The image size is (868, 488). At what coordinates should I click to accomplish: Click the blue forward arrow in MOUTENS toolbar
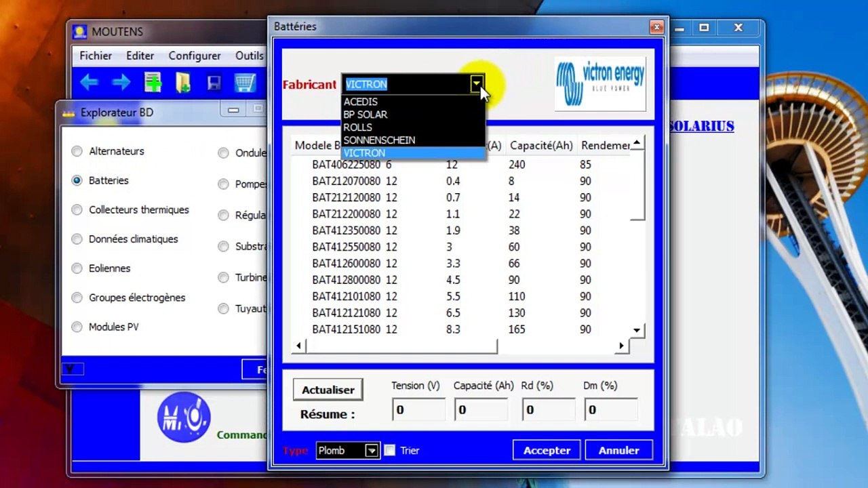(x=121, y=83)
